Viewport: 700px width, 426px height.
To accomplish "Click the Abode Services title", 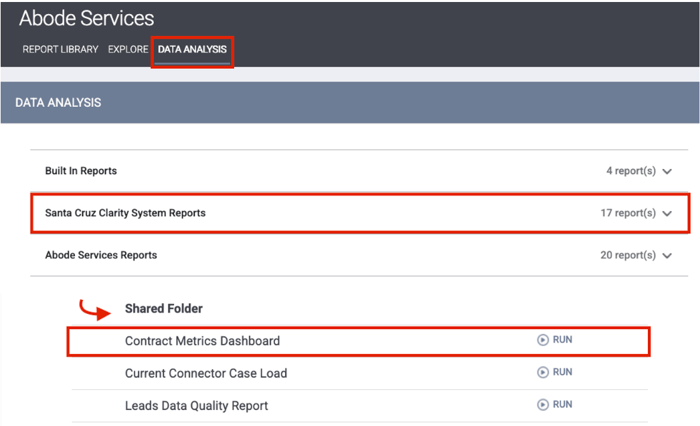I will click(87, 18).
